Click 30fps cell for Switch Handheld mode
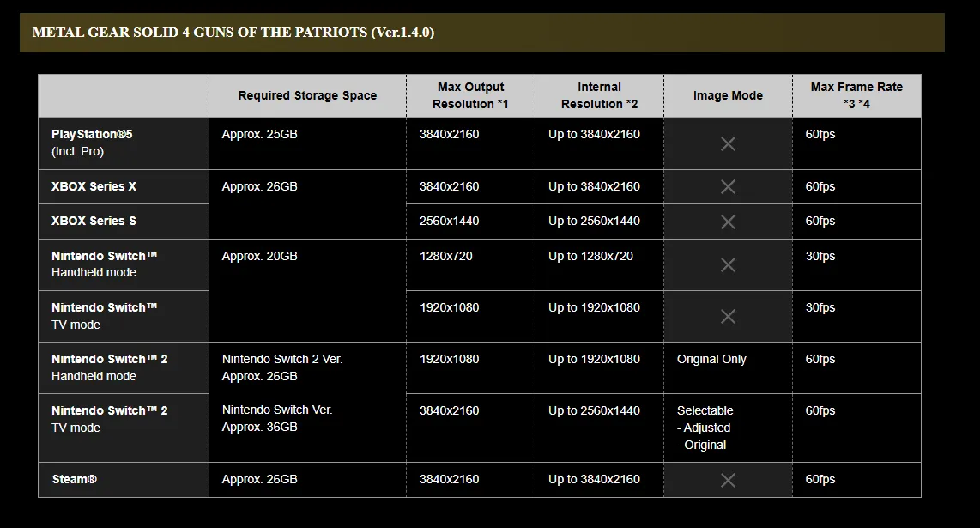 coord(820,256)
